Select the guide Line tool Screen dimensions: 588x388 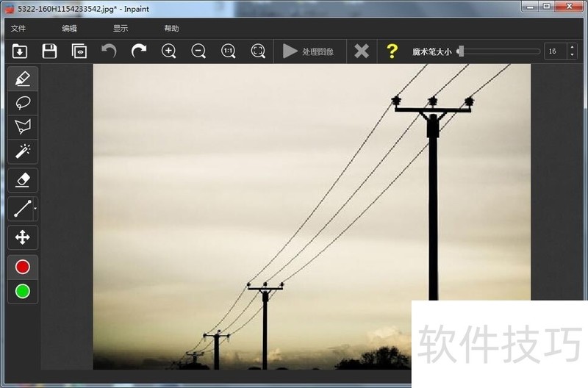coord(21,209)
